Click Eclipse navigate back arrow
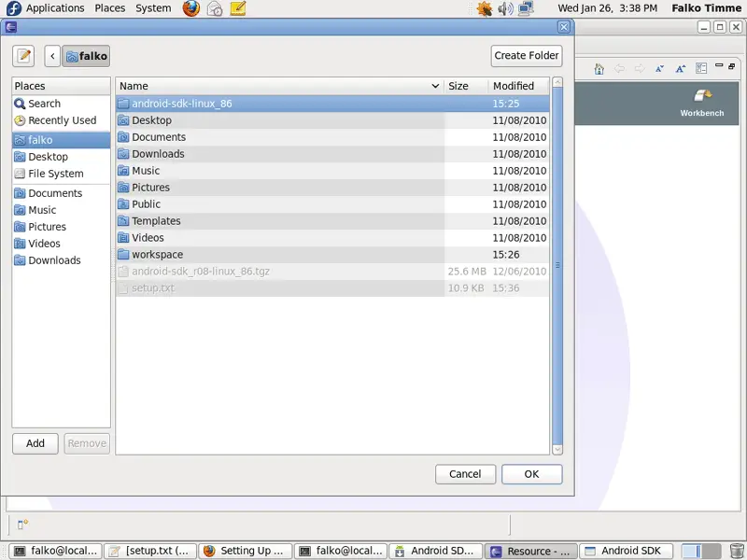The width and height of the screenshot is (747, 560). click(619, 68)
